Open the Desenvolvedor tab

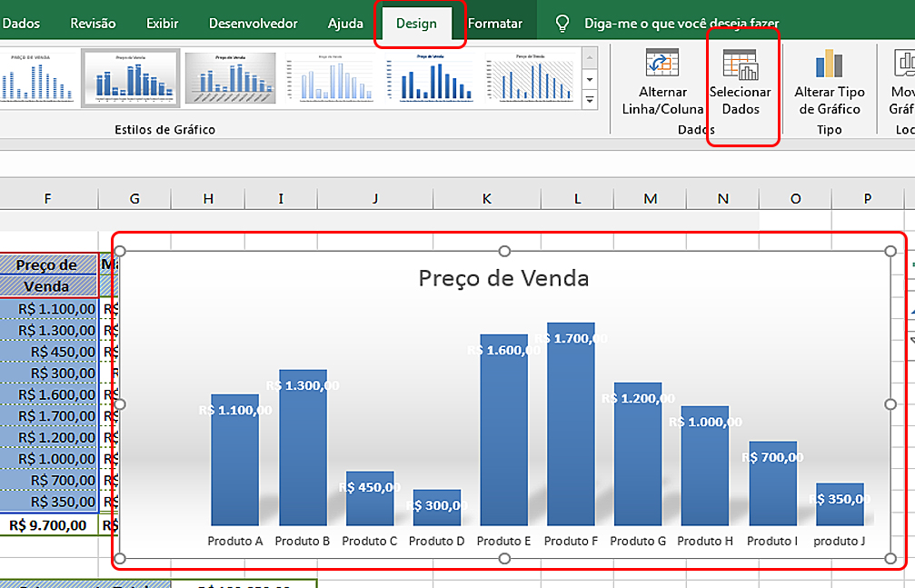click(253, 24)
